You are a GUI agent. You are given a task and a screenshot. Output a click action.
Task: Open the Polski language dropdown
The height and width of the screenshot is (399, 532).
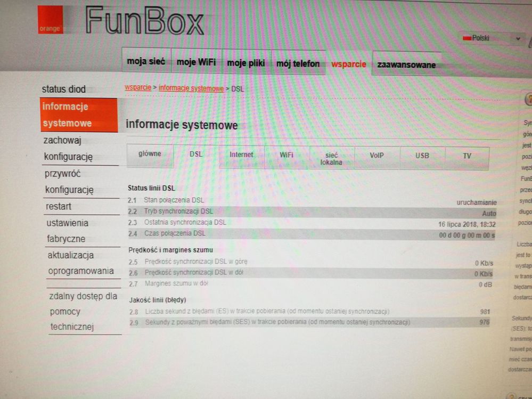[492, 38]
